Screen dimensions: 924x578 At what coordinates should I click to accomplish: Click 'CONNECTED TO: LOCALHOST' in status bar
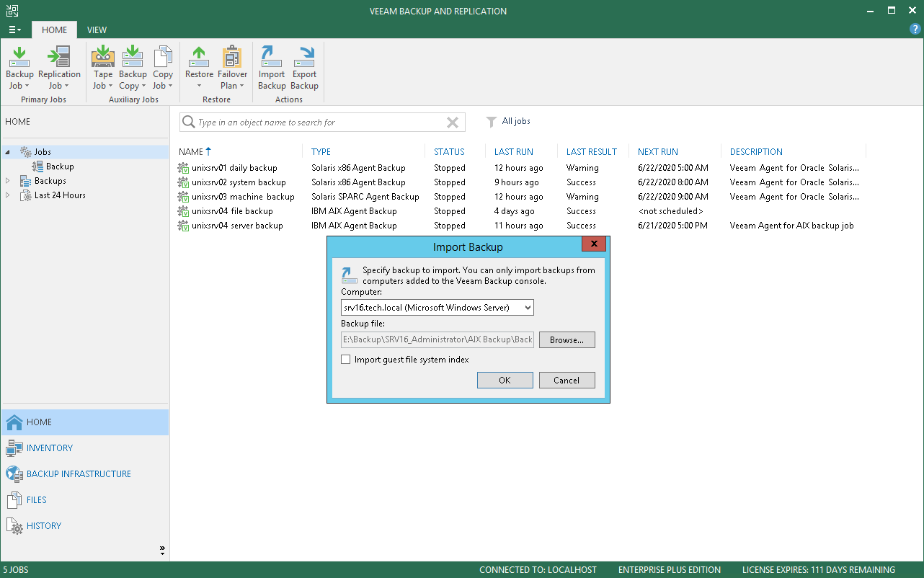click(x=538, y=570)
